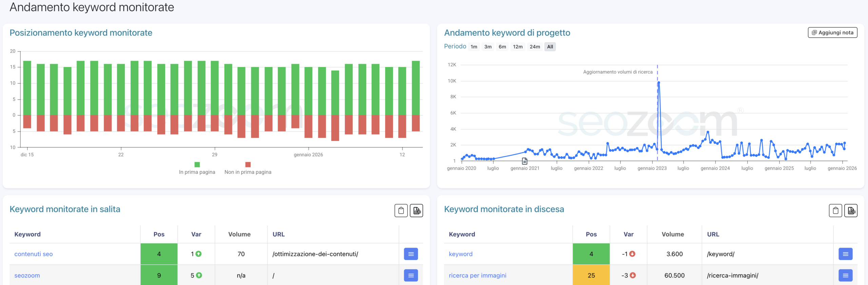Image resolution: width=868 pixels, height=285 pixels.
Task: Click the red legend color swatch
Action: coord(248,165)
